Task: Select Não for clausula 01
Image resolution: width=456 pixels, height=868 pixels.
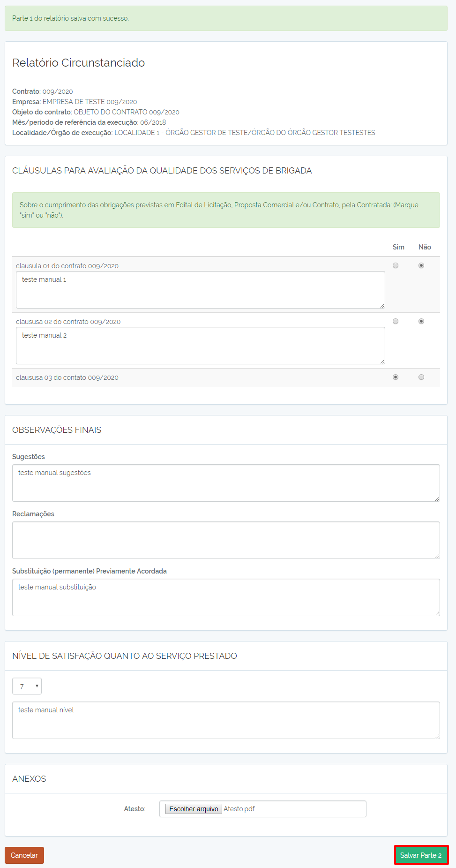Action: (421, 265)
